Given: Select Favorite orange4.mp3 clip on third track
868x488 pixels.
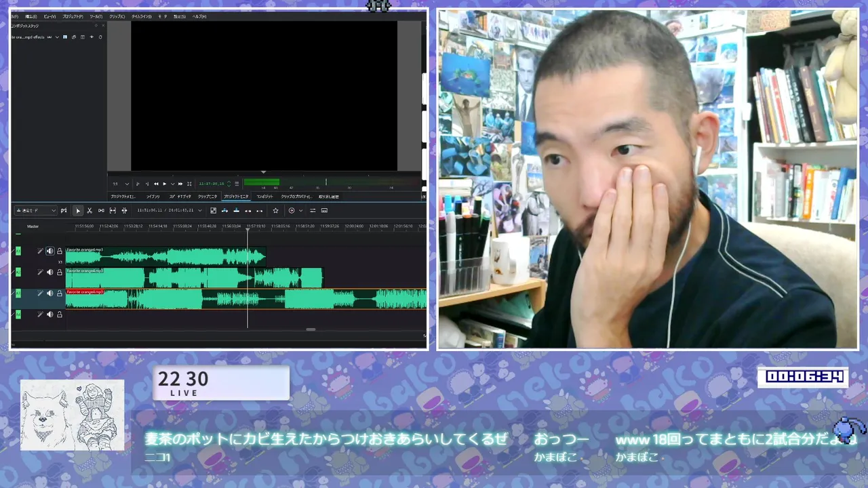Looking at the screenshot, I should [x=246, y=299].
